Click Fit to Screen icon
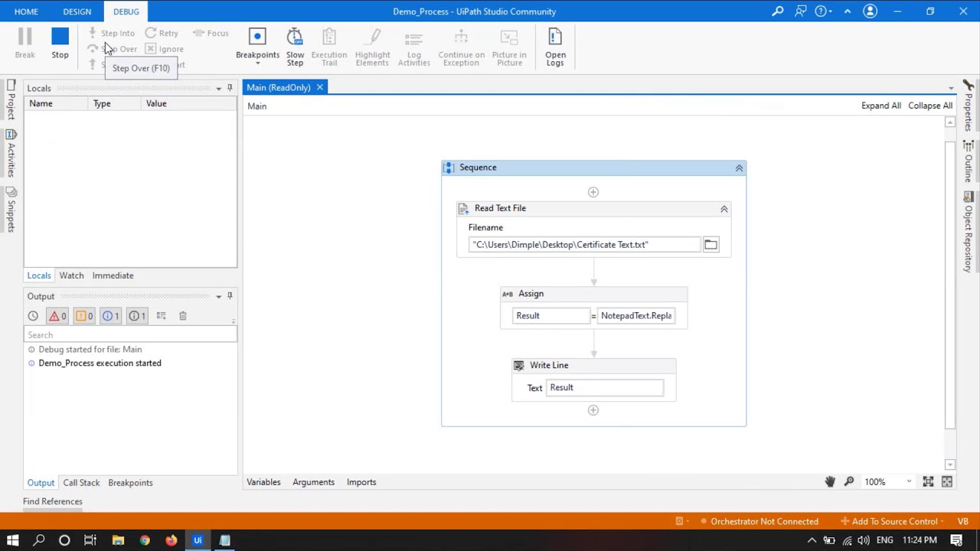 click(x=928, y=481)
